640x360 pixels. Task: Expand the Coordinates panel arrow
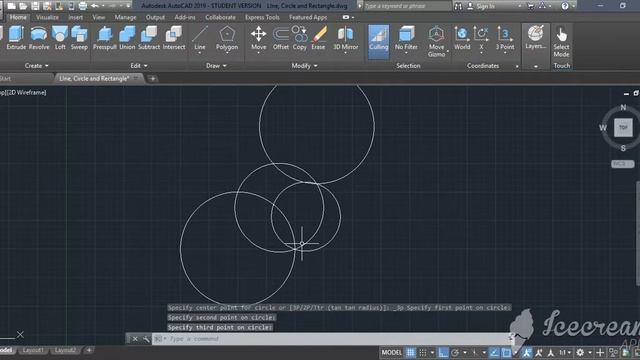tap(517, 66)
